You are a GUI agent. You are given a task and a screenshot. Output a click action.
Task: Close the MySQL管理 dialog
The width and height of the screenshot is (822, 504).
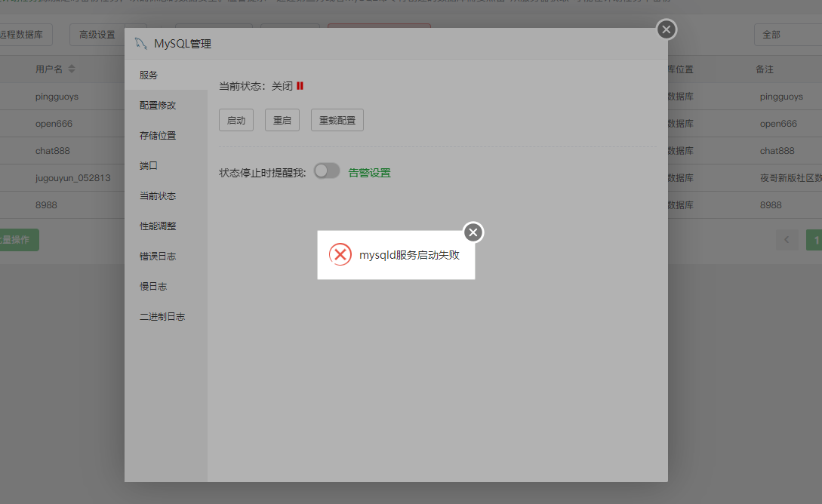click(x=667, y=29)
